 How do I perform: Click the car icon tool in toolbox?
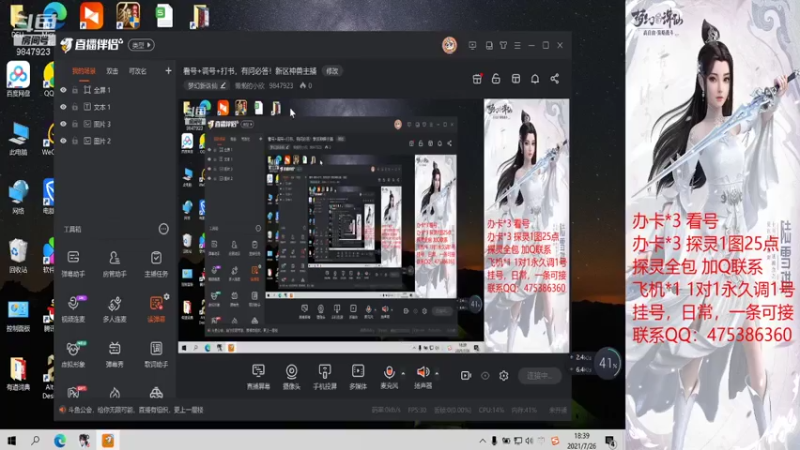click(156, 392)
